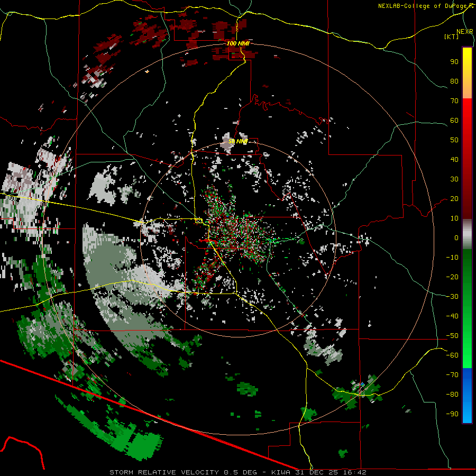Viewport: 476px width, 476px height.
Task: Click the 100 NMI range ring label
Action: tap(238, 43)
